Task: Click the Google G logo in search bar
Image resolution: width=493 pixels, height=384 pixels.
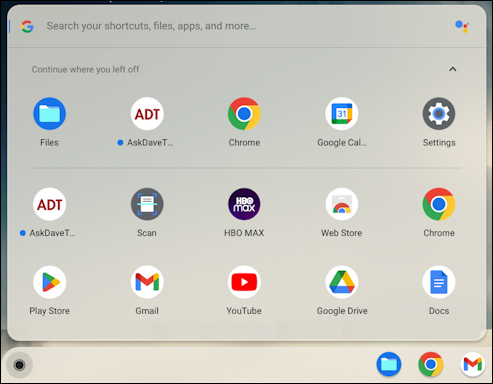Action: tap(27, 26)
